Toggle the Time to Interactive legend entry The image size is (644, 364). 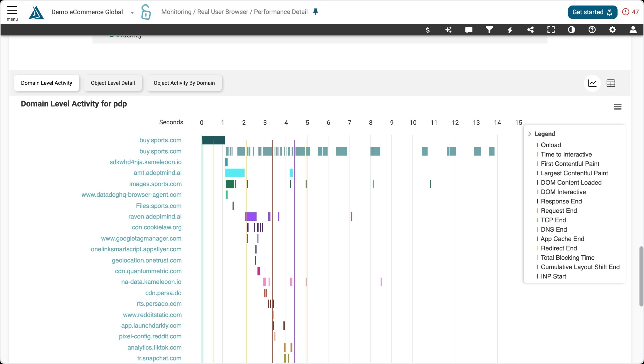tap(564, 154)
